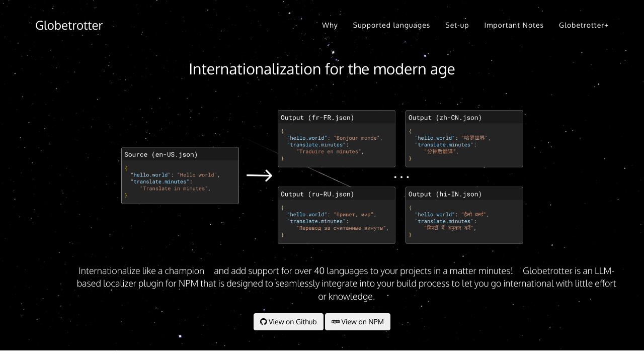
Task: Click the white arrow after the Source box
Action: click(x=259, y=175)
